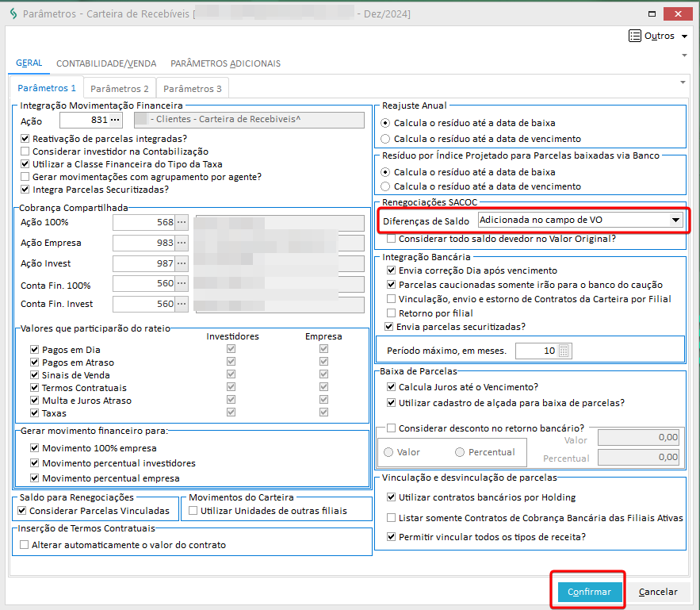The width and height of the screenshot is (700, 610).
Task: Enable Utilizar Unidades de outras filiais
Action: coord(193,510)
